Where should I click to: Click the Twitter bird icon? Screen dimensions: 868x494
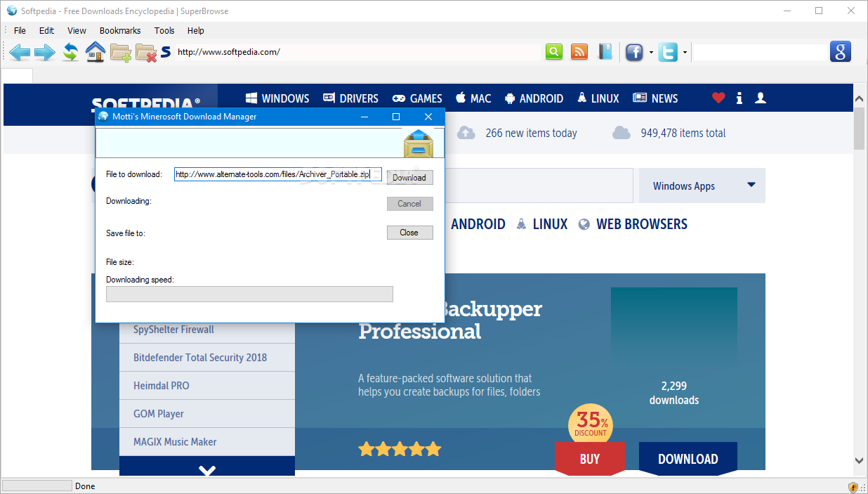(668, 52)
